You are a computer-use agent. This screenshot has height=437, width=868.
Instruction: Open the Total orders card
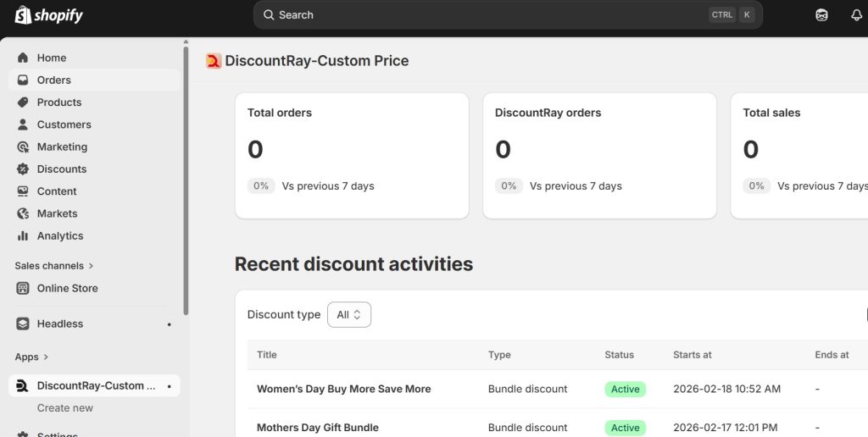tap(352, 156)
